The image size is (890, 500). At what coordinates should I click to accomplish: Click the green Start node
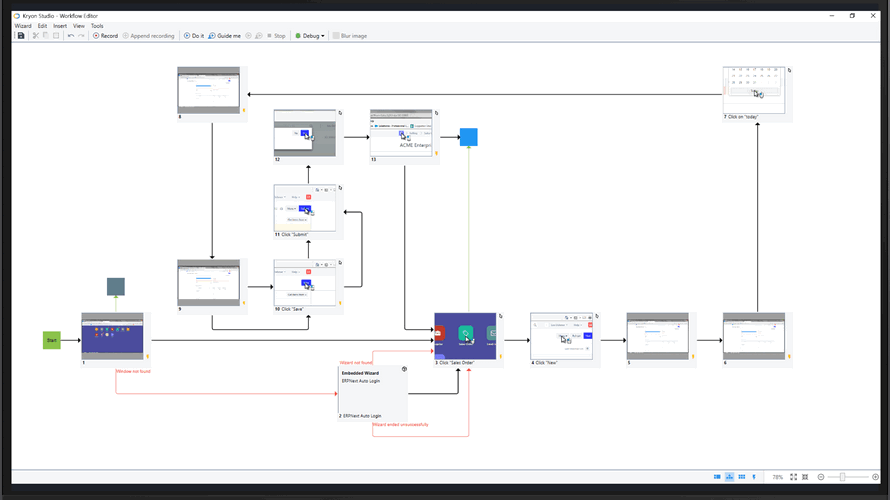click(52, 341)
